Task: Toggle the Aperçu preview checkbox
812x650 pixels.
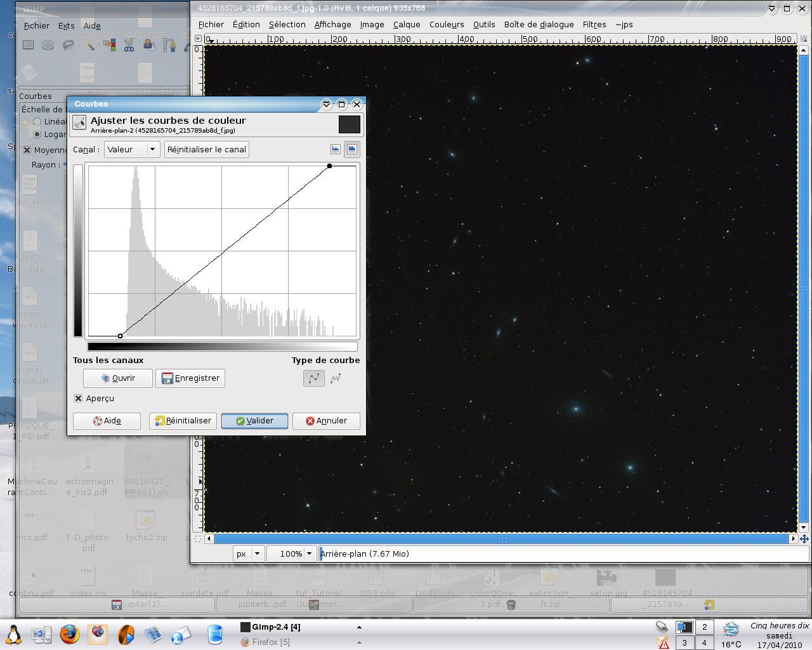Action: coord(79,398)
